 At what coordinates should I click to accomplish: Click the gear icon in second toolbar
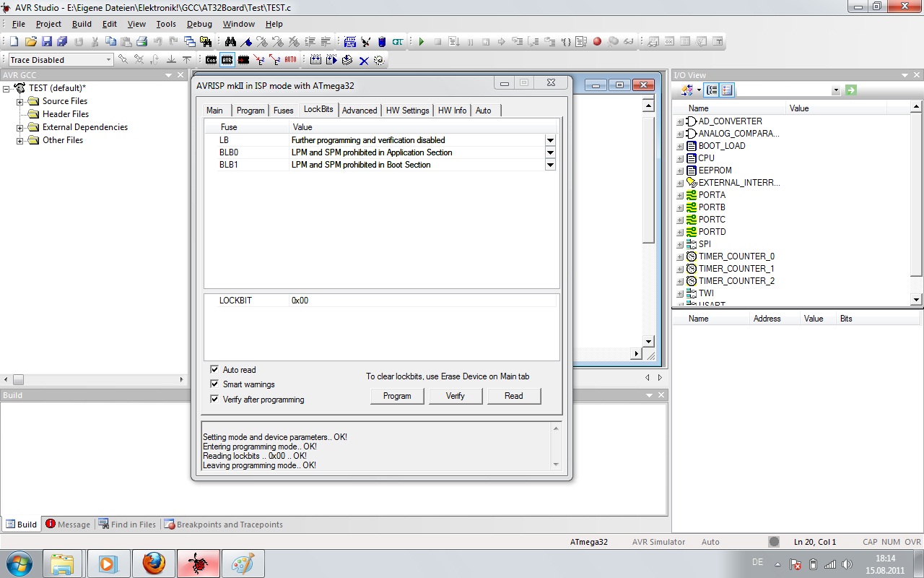(380, 60)
